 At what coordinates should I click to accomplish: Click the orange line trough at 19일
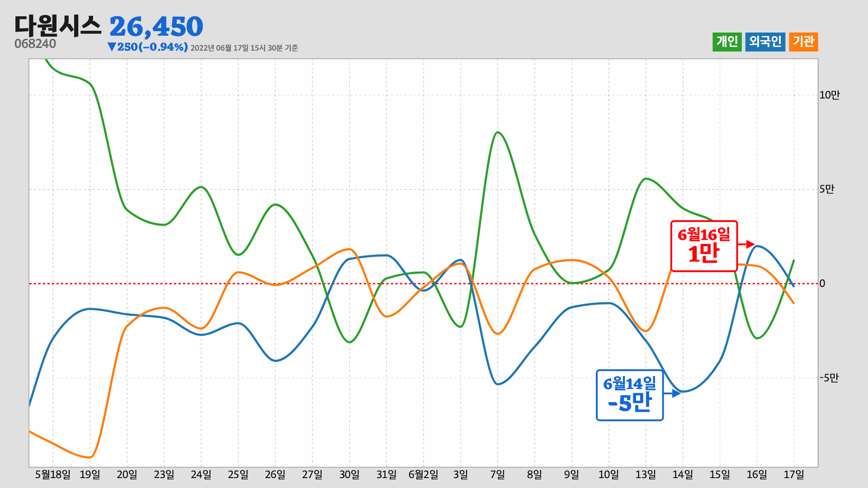(x=90, y=457)
